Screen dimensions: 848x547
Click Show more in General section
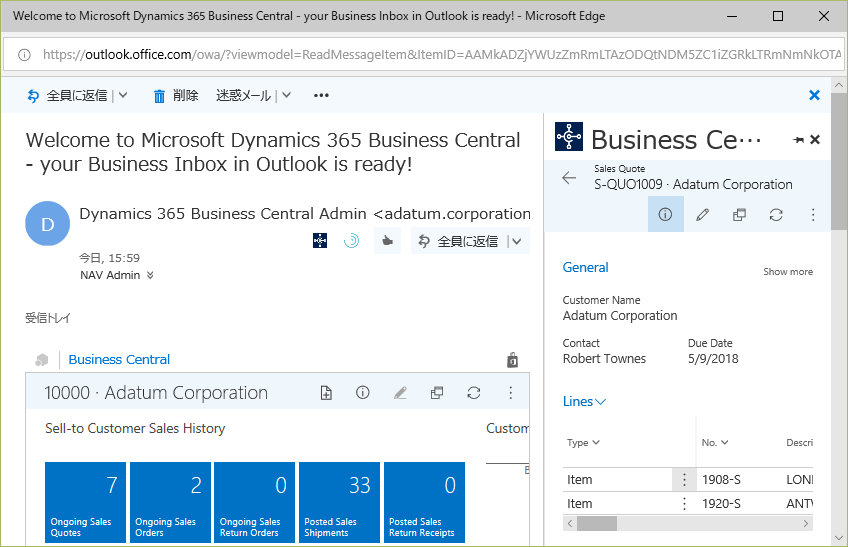(x=788, y=272)
